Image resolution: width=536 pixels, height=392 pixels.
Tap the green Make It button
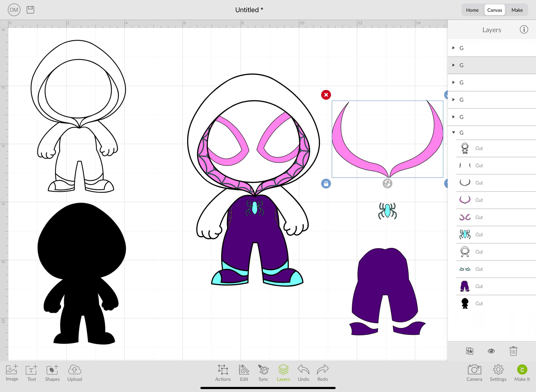[522, 373]
